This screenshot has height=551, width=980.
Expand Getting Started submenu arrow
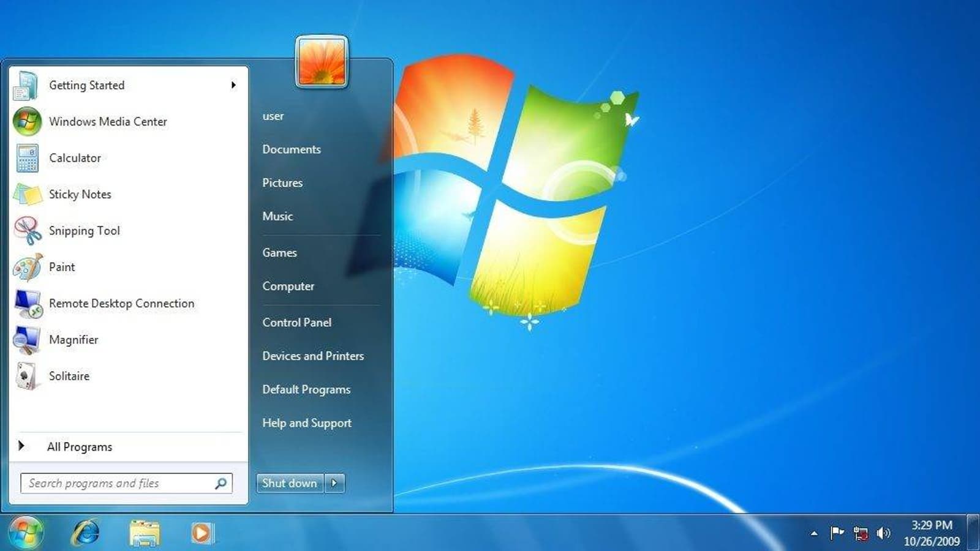[233, 85]
